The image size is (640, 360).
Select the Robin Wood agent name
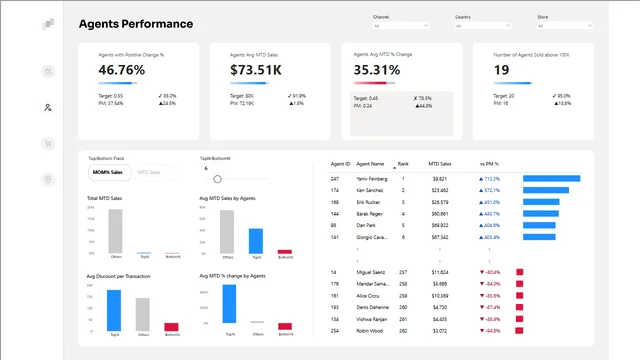(x=369, y=331)
